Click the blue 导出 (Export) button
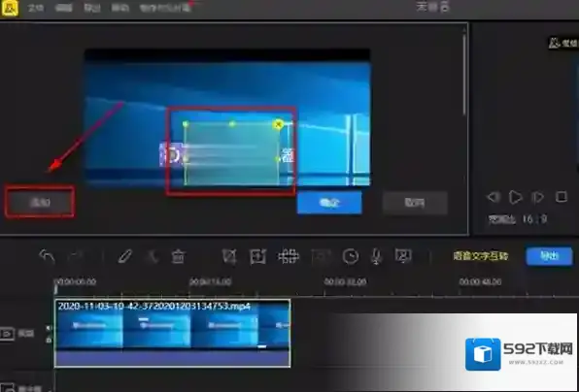Screen dimensions: 579x392 (x=549, y=256)
